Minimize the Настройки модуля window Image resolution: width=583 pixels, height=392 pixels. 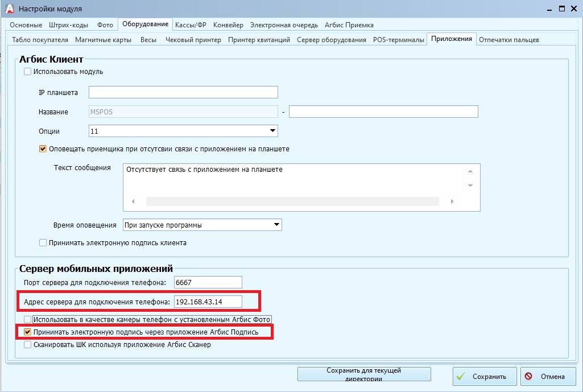549,9
